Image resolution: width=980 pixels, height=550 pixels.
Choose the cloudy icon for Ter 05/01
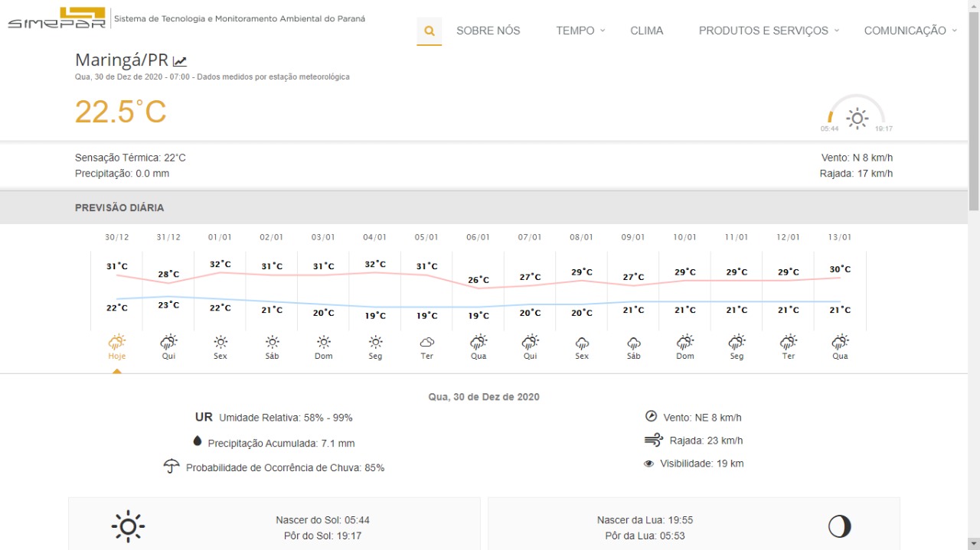click(427, 342)
